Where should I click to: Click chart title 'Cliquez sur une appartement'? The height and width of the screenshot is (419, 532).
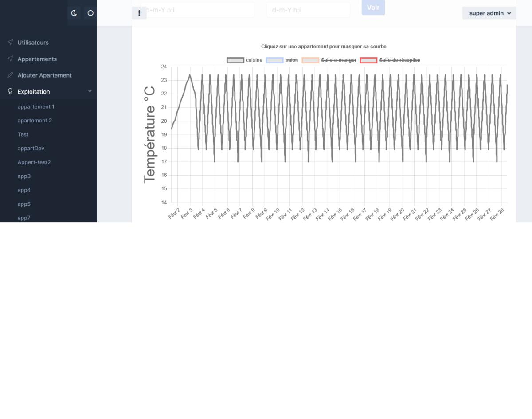click(324, 47)
